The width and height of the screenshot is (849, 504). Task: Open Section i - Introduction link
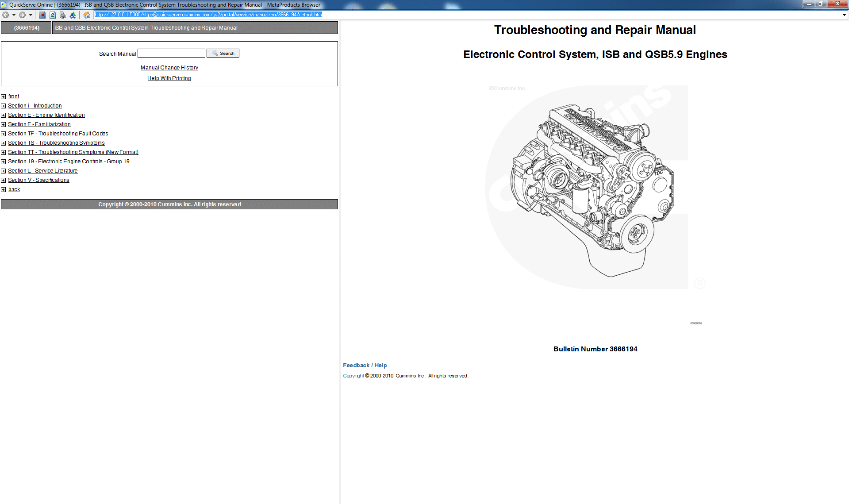[x=35, y=106]
